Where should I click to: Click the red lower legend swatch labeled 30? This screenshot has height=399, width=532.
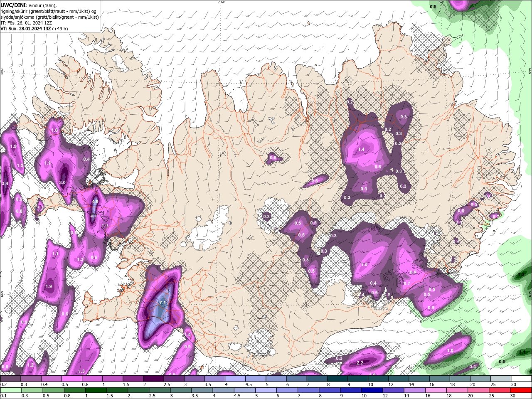[521, 390]
